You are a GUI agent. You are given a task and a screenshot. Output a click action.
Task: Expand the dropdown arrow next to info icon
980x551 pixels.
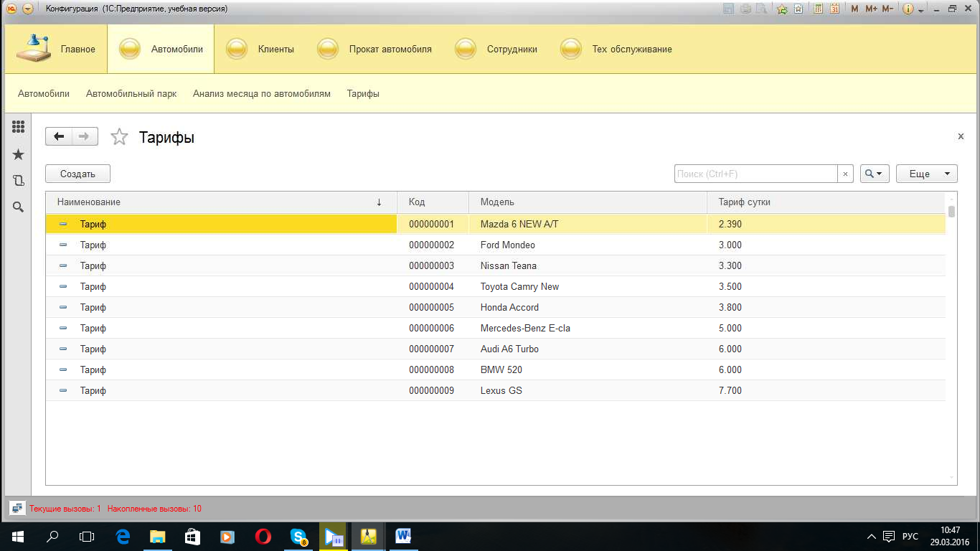(920, 10)
